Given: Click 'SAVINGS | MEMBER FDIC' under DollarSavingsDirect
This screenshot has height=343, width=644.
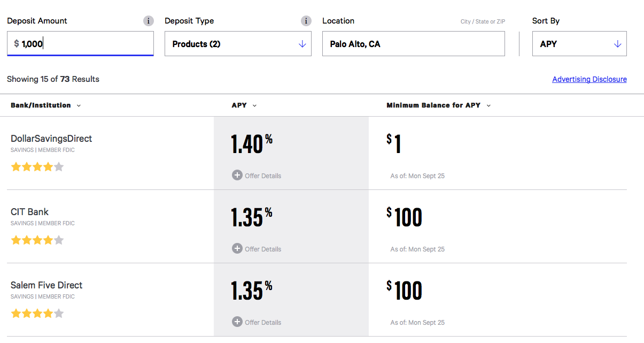Looking at the screenshot, I should 43,150.
